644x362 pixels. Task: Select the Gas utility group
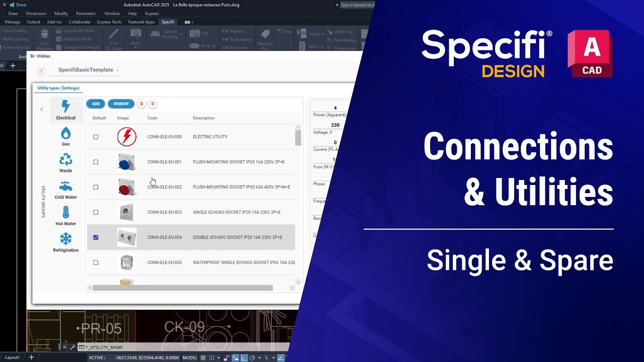click(65, 137)
